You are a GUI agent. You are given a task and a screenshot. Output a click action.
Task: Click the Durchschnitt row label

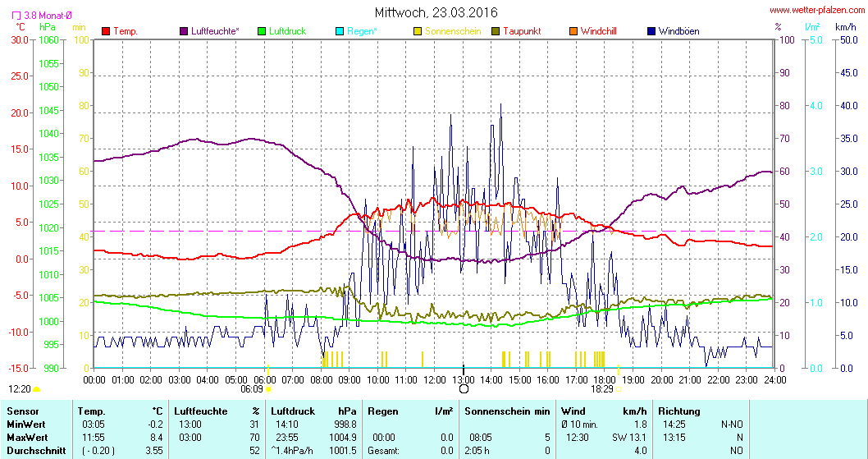click(36, 451)
